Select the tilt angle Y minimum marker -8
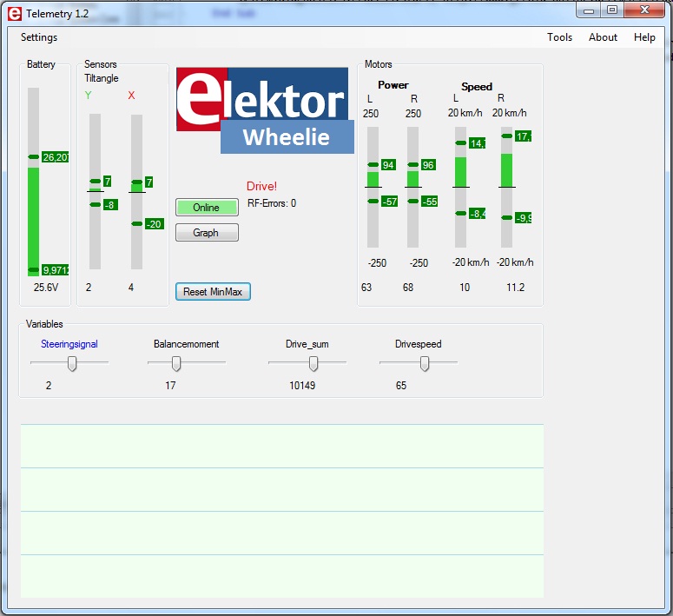 click(x=109, y=205)
